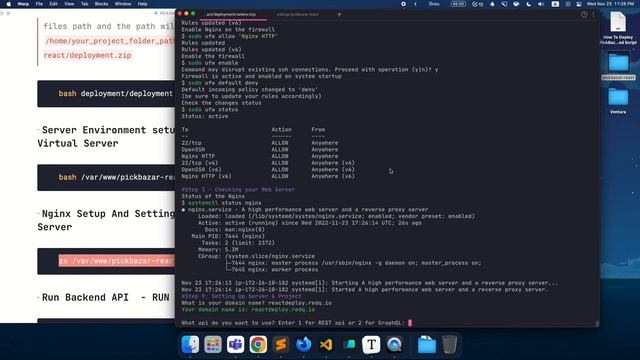The width and height of the screenshot is (640, 360).
Task: Click the 'sudo ufw status' command line
Action: [x=210, y=109]
